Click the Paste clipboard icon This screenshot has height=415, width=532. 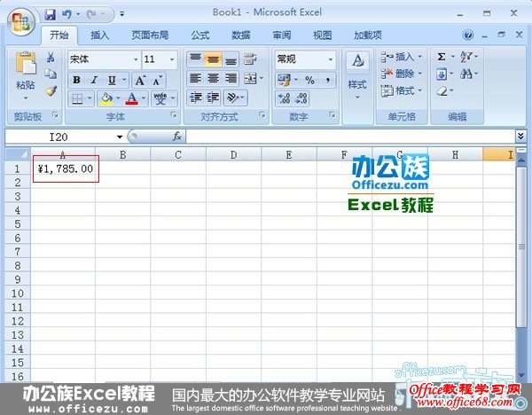[26, 63]
